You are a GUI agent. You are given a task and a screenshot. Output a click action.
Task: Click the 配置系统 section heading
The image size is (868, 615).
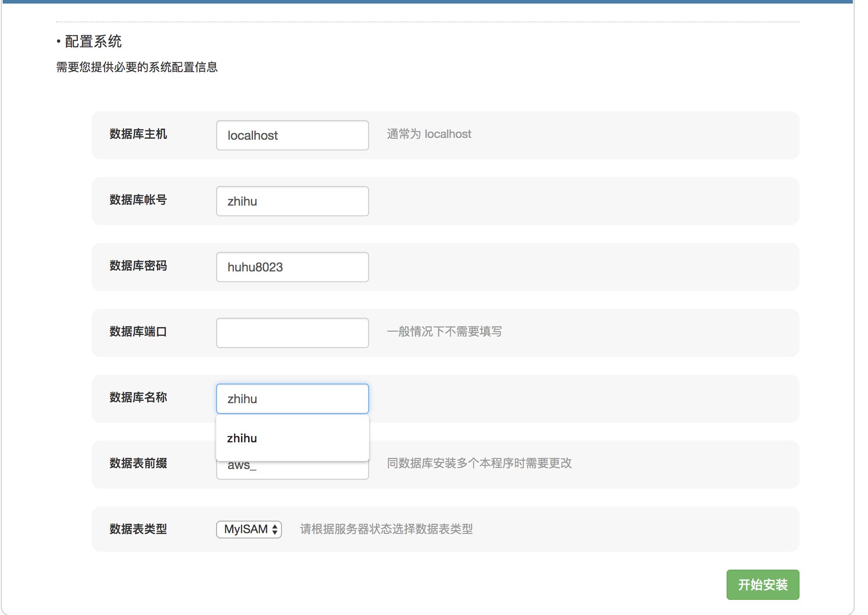pos(93,41)
